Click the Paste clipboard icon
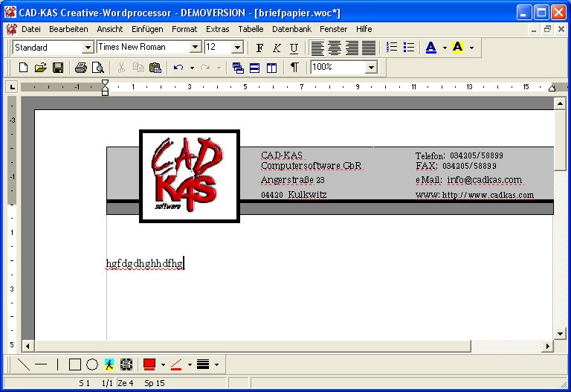Viewport: 571px width, 392px height. click(x=155, y=68)
